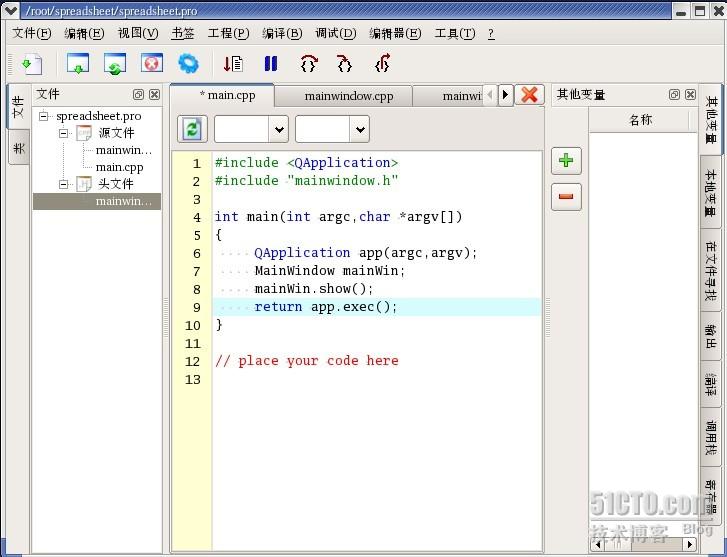
Task: Select the 本地变量 right side tab
Action: click(x=710, y=192)
